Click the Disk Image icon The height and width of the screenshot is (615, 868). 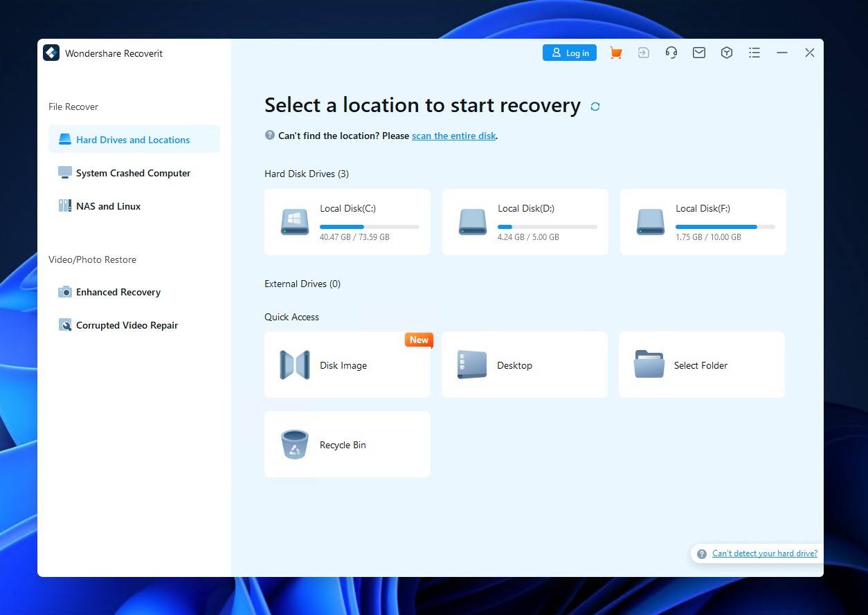295,365
